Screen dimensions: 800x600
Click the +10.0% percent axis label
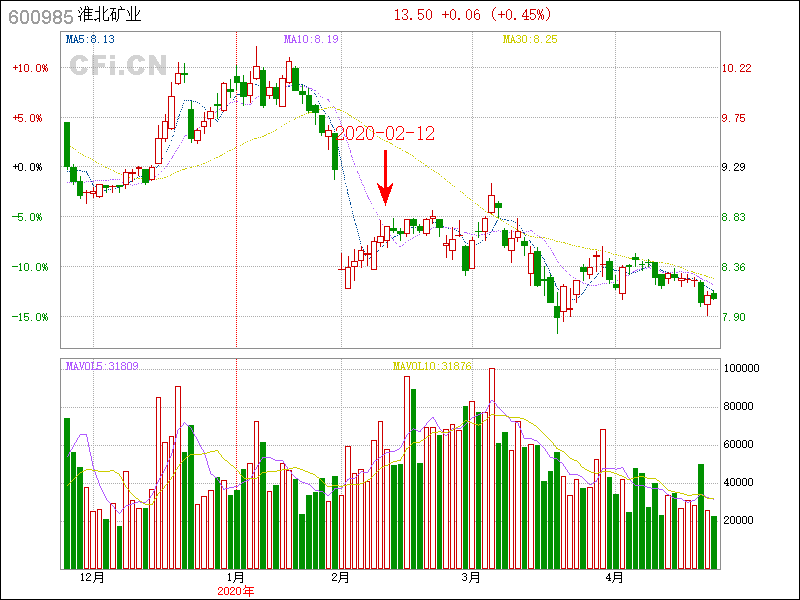[x=29, y=68]
